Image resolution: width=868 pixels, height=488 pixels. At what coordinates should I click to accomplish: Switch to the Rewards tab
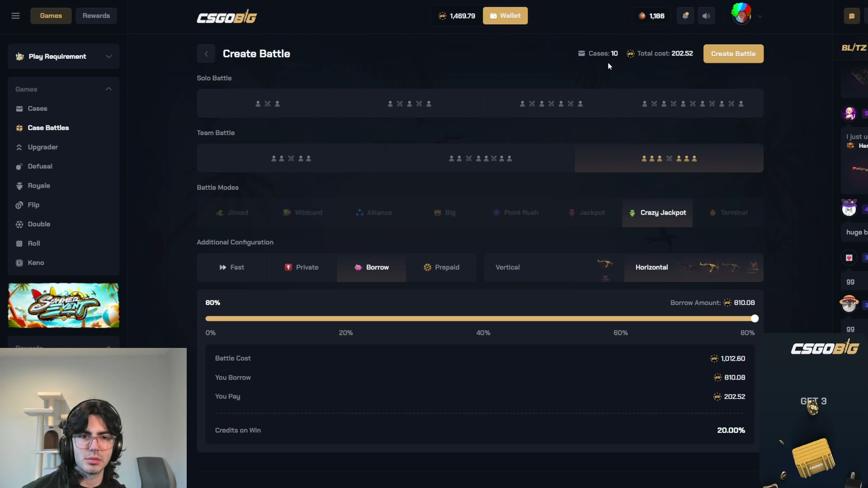pyautogui.click(x=96, y=16)
